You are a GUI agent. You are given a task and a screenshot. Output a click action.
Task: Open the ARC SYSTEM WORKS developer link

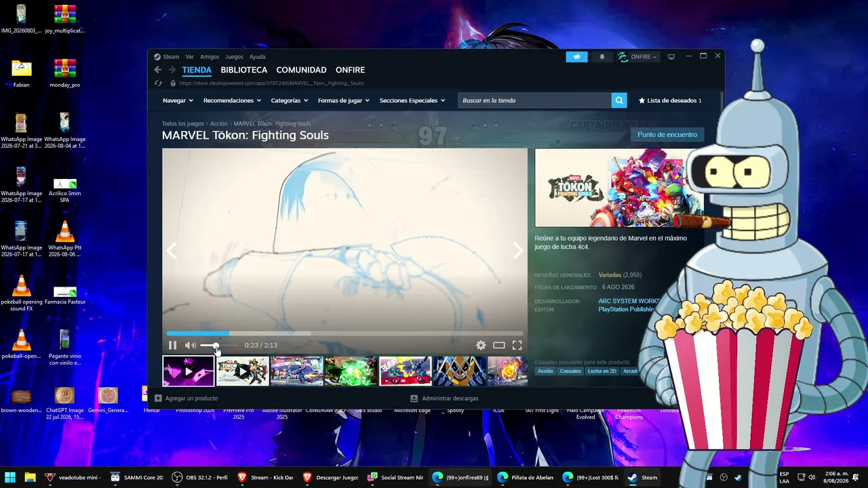click(629, 301)
